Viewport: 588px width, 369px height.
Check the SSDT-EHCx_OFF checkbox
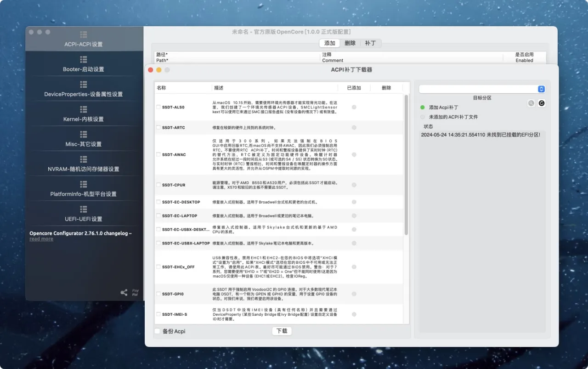pyautogui.click(x=158, y=267)
